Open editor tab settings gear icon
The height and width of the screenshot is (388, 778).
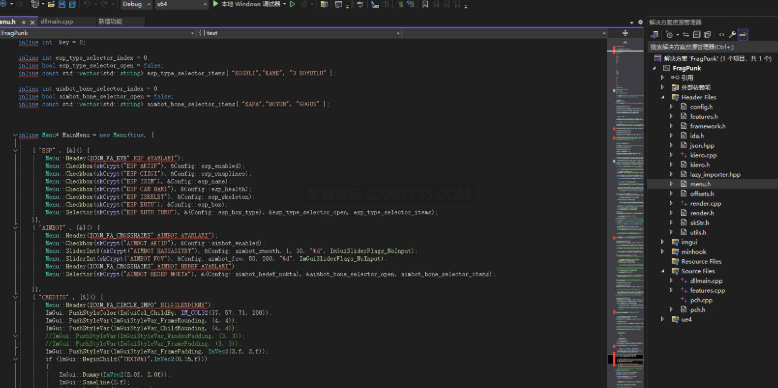[640, 22]
